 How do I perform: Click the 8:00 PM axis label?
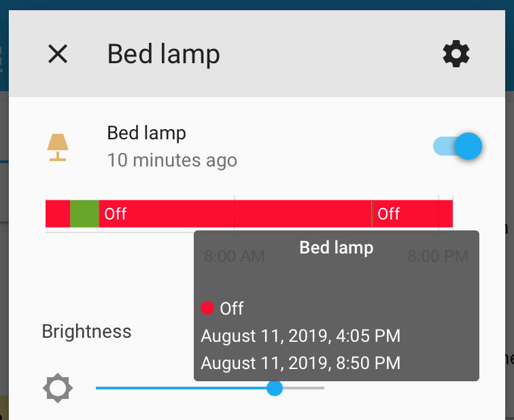pos(438,256)
